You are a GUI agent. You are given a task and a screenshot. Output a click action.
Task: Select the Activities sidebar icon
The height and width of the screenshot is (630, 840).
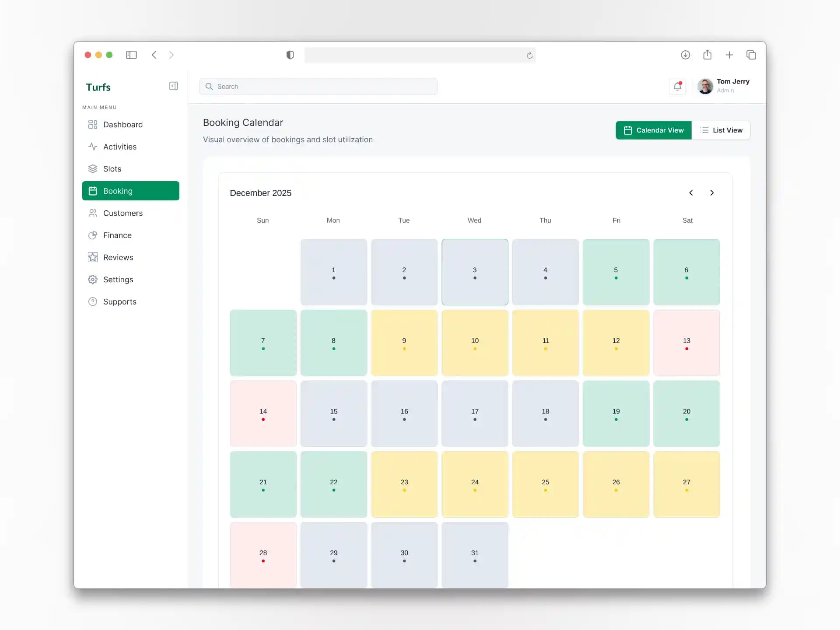(93, 147)
